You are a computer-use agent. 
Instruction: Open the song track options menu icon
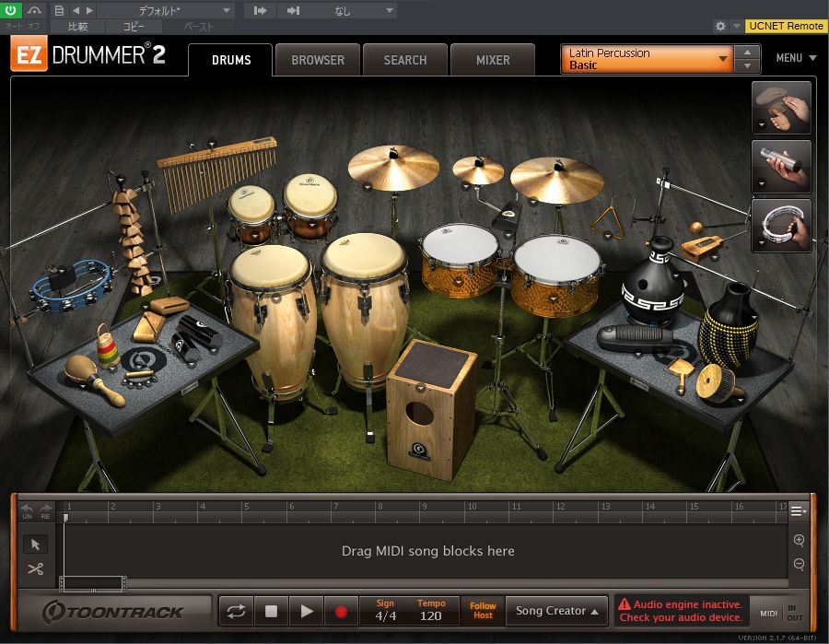(799, 511)
